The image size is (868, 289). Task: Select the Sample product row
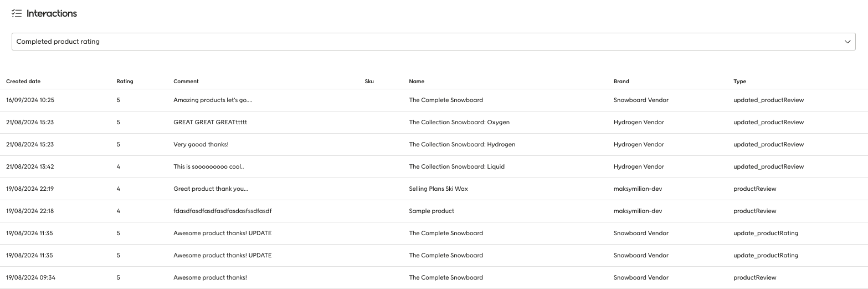click(434, 211)
